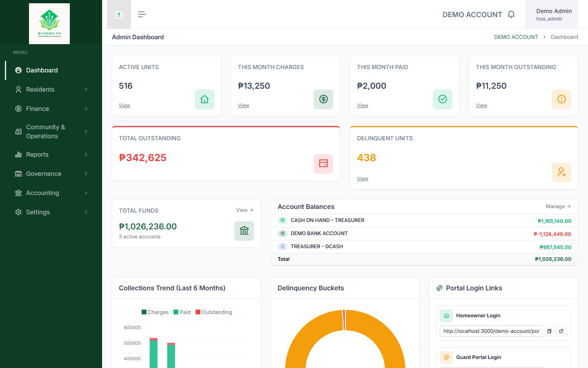
Task: Click the Delinquent Units user-x icon
Action: click(x=561, y=172)
